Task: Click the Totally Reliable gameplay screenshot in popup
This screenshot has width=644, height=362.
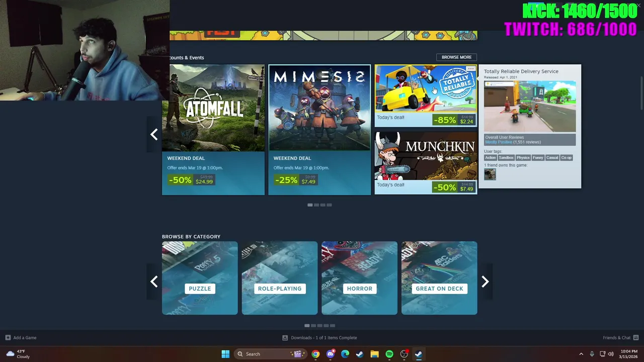Action: [x=530, y=106]
